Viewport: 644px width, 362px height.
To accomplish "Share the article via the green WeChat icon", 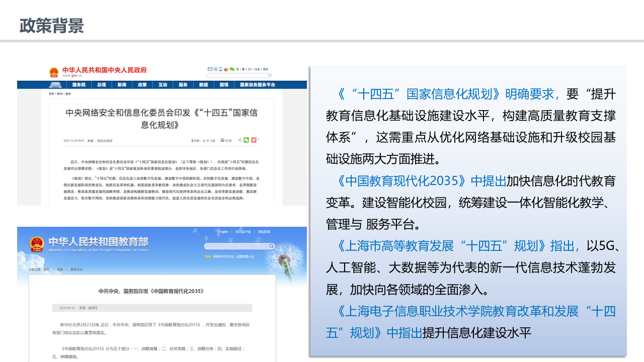I will (246, 140).
